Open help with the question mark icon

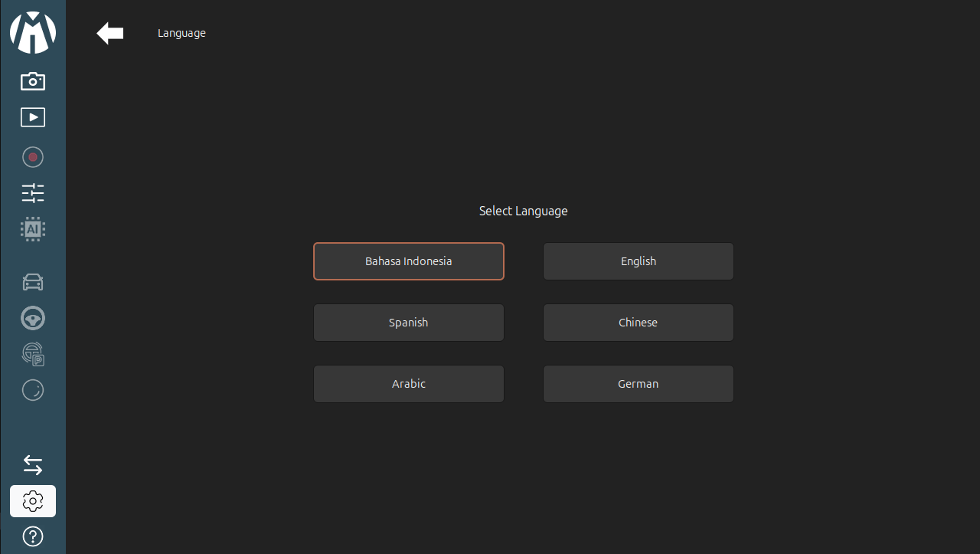pyautogui.click(x=33, y=536)
